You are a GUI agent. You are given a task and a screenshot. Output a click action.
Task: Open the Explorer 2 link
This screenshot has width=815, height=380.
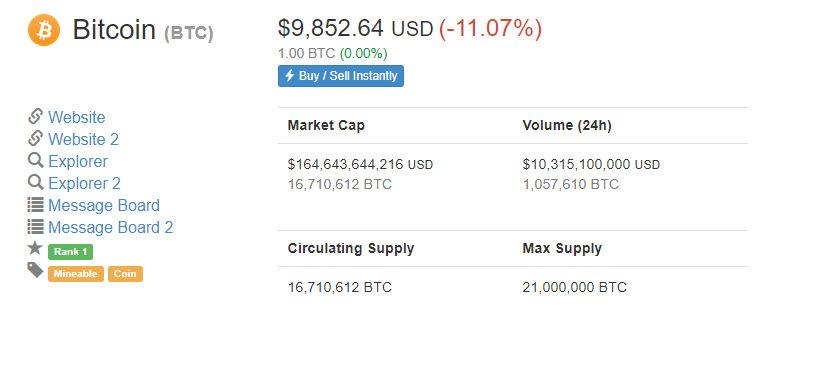[x=85, y=183]
